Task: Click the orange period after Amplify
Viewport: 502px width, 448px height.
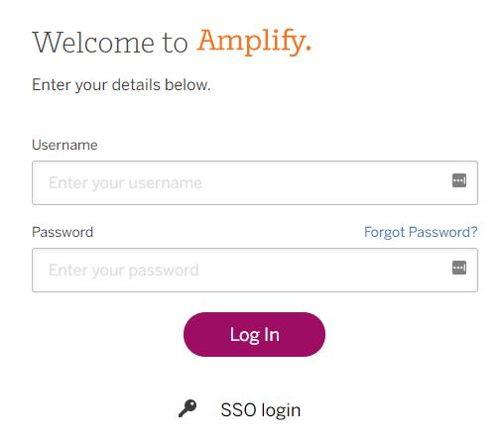Action: pos(309,49)
